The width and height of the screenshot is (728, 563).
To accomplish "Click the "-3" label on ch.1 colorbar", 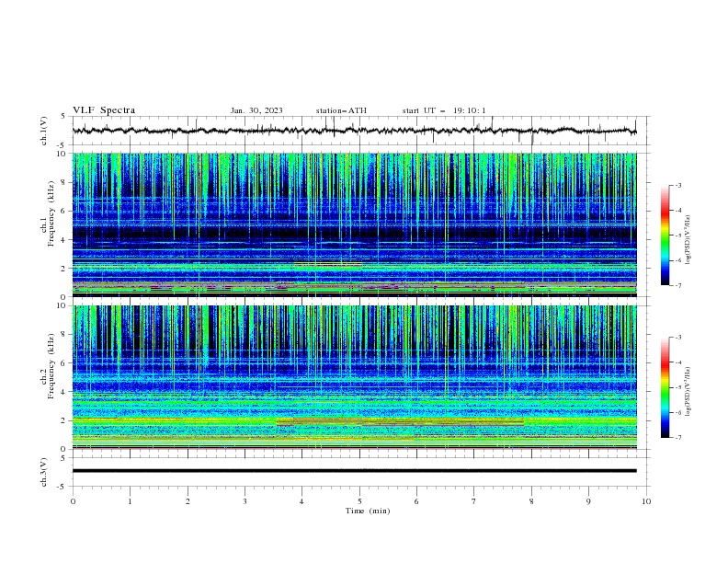I will click(677, 185).
